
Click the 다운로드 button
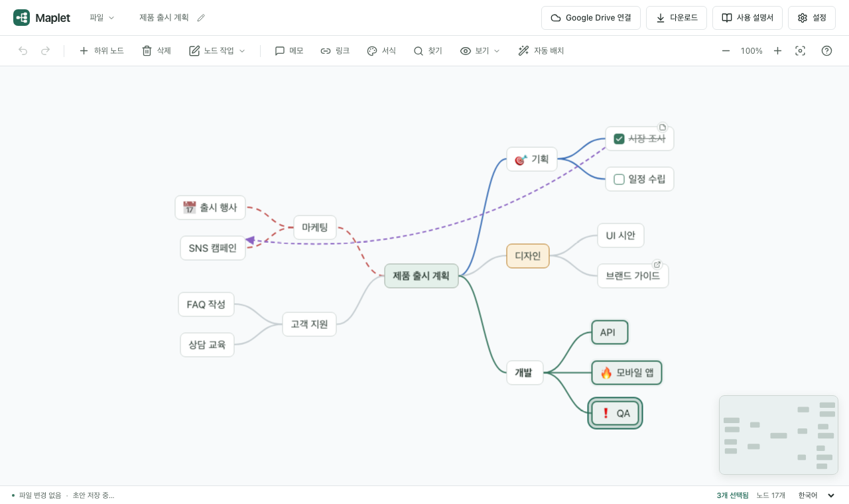[x=677, y=18]
